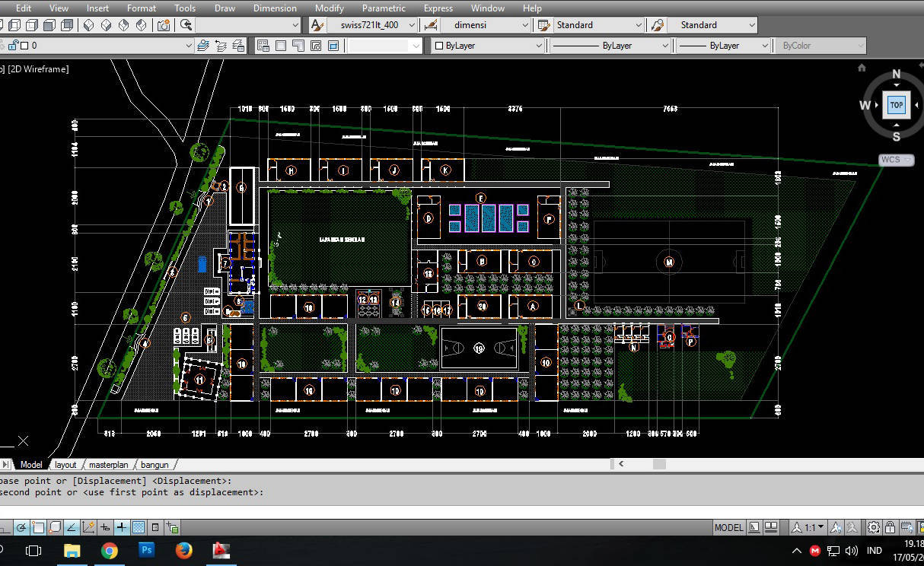The width and height of the screenshot is (924, 566).
Task: Click the Layer Previous icon
Action: tap(219, 45)
